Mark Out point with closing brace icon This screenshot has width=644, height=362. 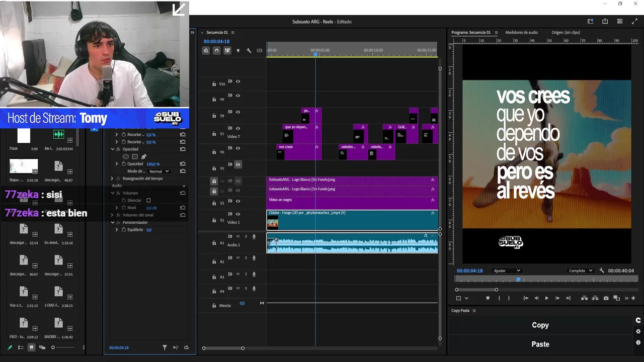pyautogui.click(x=509, y=298)
